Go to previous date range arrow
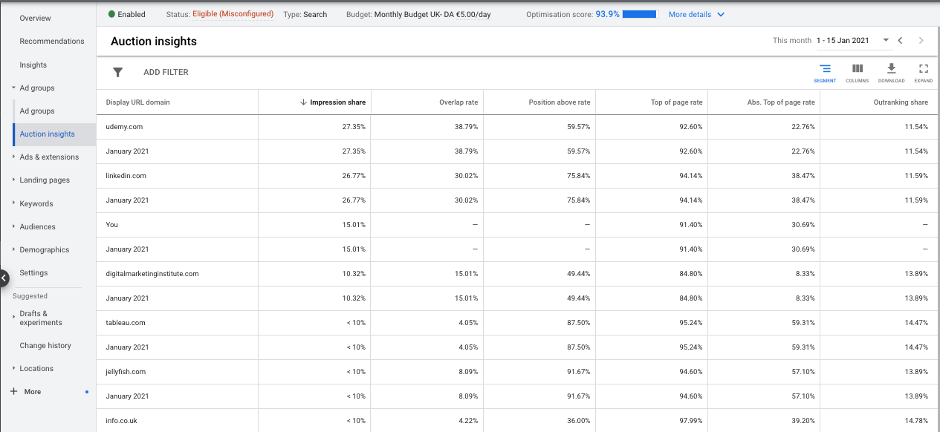 [900, 40]
